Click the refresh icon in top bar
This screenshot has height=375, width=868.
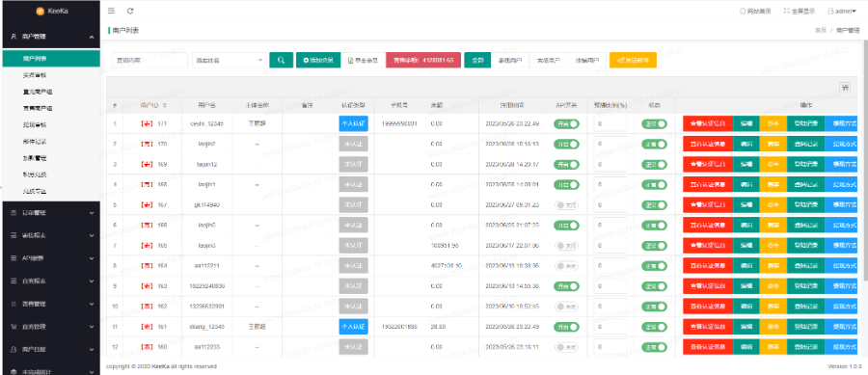coord(130,11)
